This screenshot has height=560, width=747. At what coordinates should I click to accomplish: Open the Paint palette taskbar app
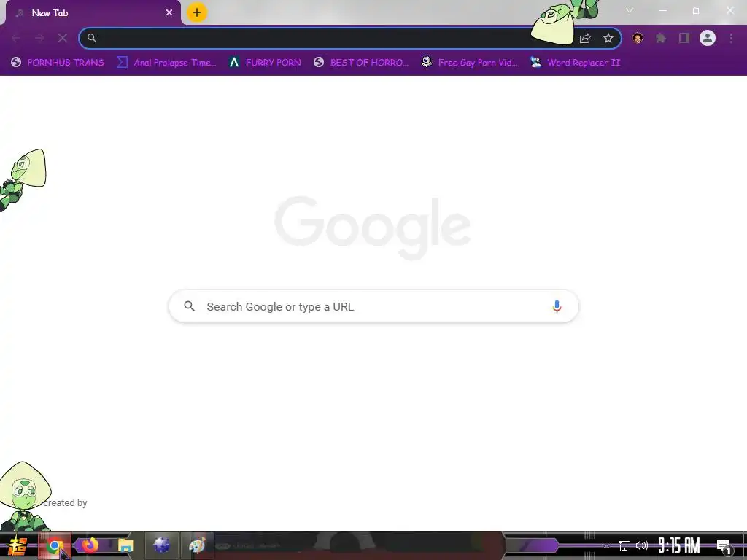197,545
